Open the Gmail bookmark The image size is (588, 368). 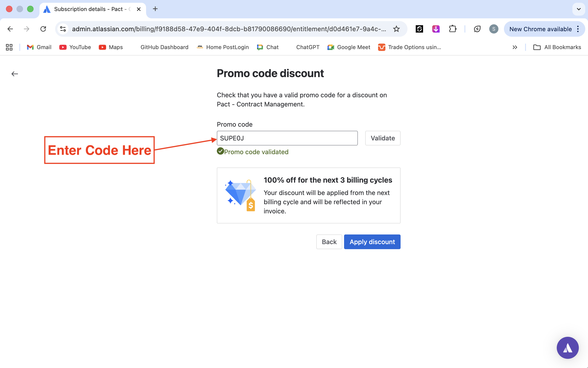(x=39, y=47)
